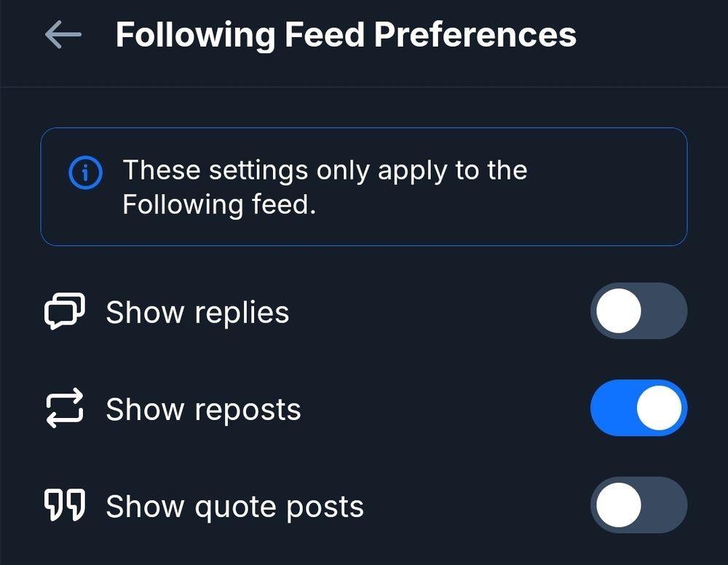Click the double quotation marks icon

pyautogui.click(x=63, y=505)
